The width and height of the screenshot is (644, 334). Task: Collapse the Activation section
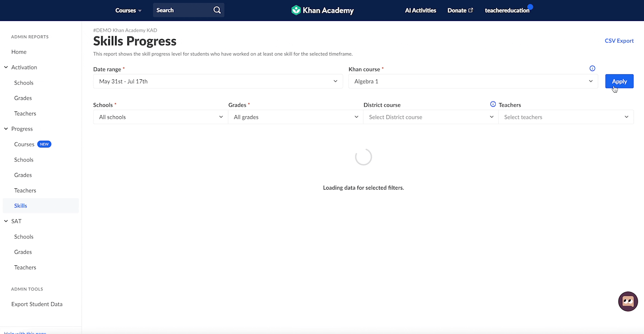click(6, 67)
